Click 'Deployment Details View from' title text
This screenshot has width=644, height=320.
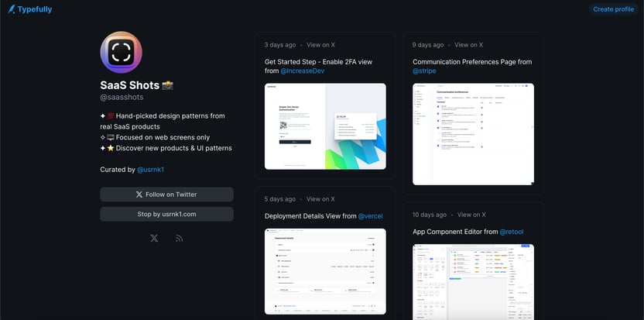click(310, 216)
